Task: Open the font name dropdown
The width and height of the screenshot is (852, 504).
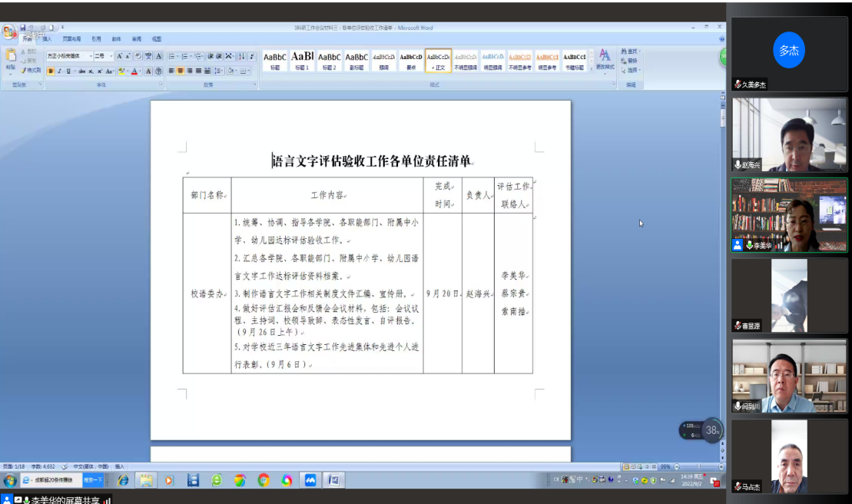Action: coord(90,56)
